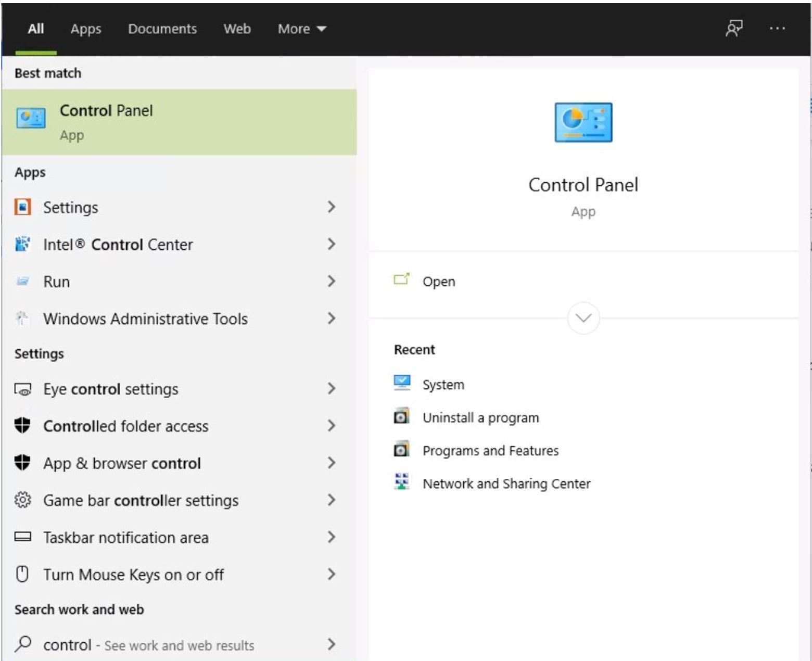The width and height of the screenshot is (812, 661).
Task: Click the shield icon beside App & browser control
Action: (22, 463)
